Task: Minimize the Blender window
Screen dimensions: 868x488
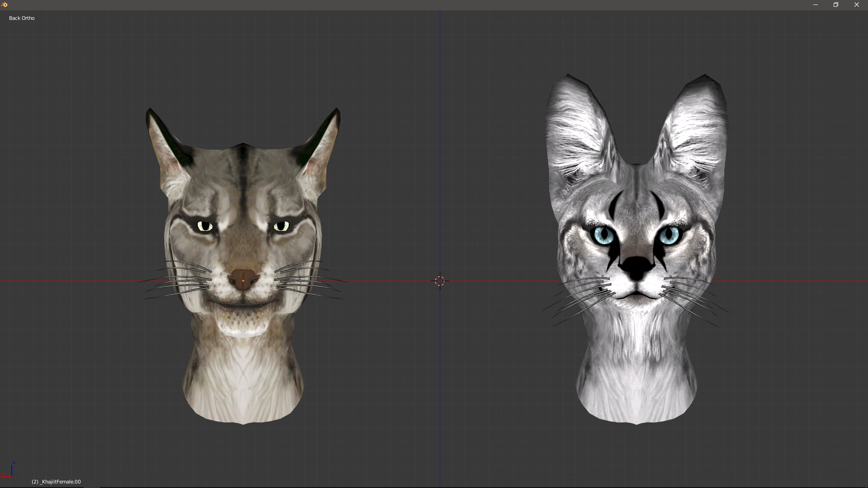Action: 816,5
